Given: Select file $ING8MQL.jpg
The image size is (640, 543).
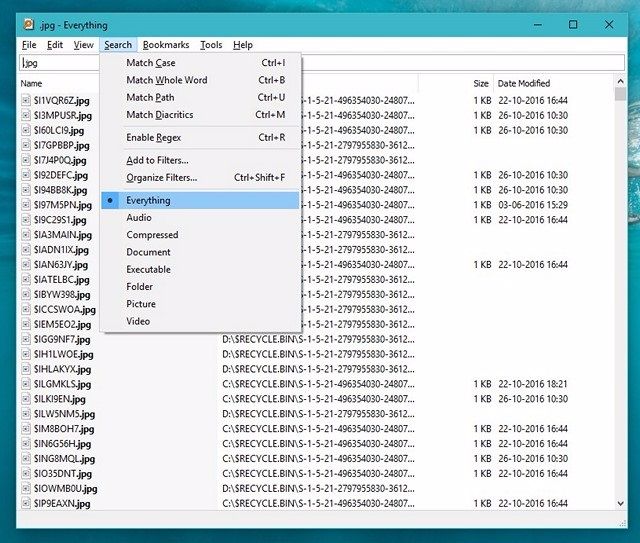Looking at the screenshot, I should pos(64,459).
